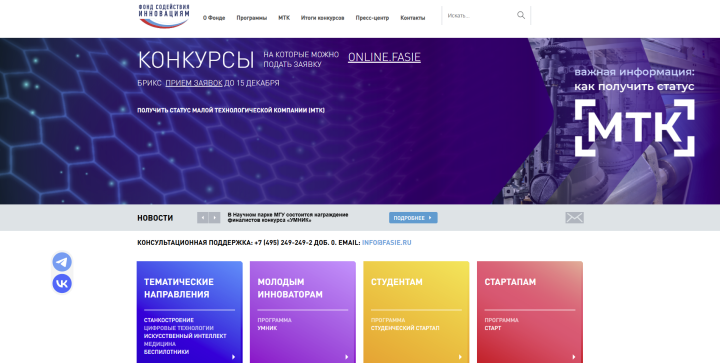The height and width of the screenshot is (363, 720).
Task: Open Итоги конкурсов menu item
Action: (322, 18)
